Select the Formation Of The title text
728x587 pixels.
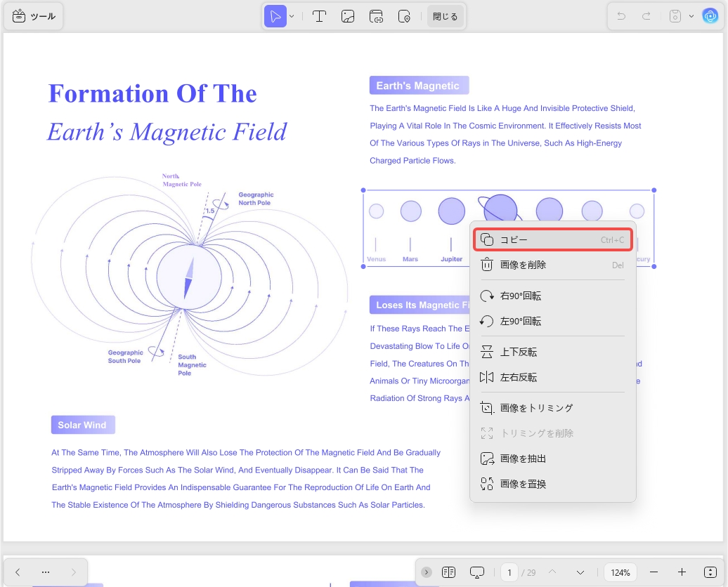click(x=152, y=93)
